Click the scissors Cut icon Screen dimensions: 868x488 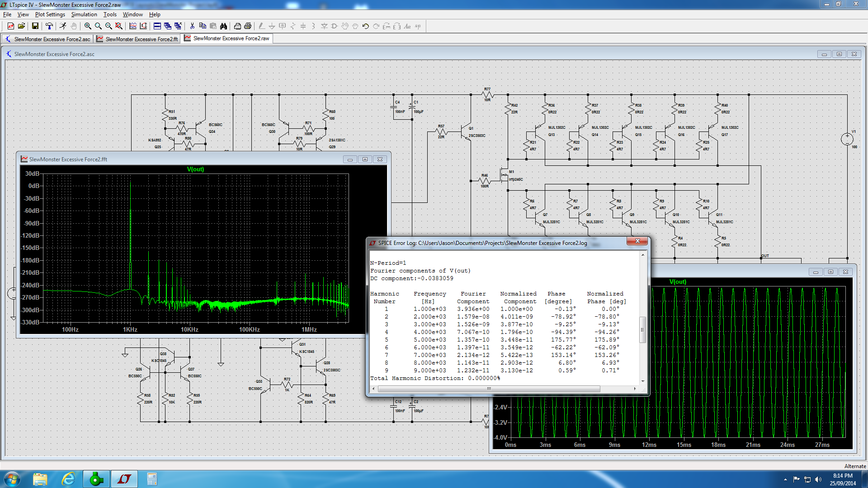[x=192, y=26]
